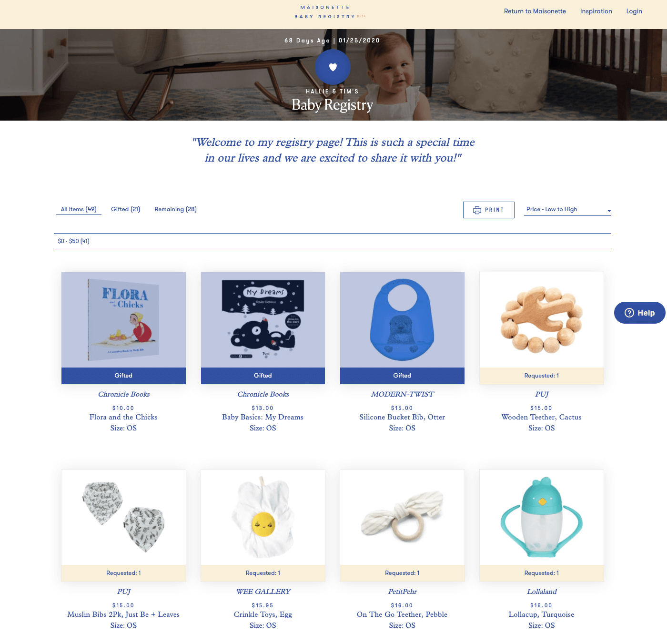
Task: Open the Lollacup, Turquoise product image
Action: point(542,517)
